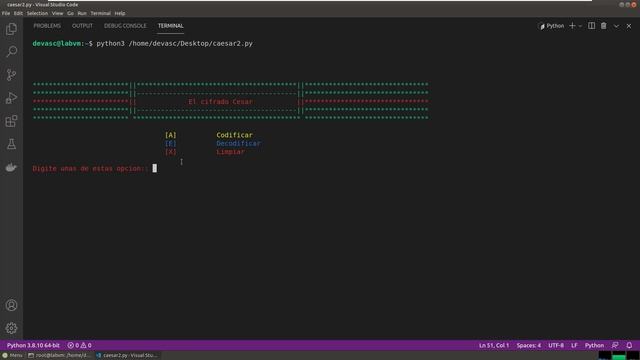Change indentation via Spaces: 4
Viewport: 640px width, 360px height.
(x=529, y=345)
